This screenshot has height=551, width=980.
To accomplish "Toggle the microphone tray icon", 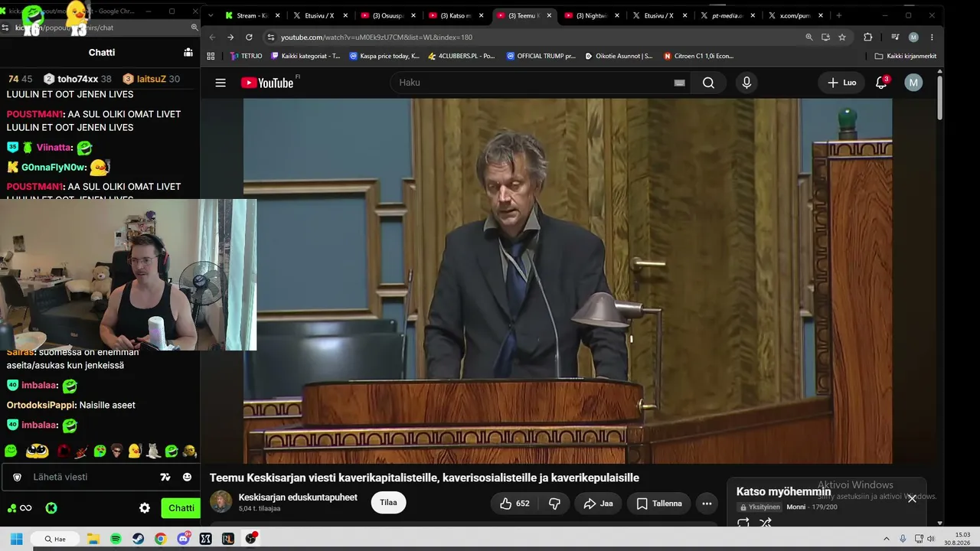I will [x=903, y=539].
